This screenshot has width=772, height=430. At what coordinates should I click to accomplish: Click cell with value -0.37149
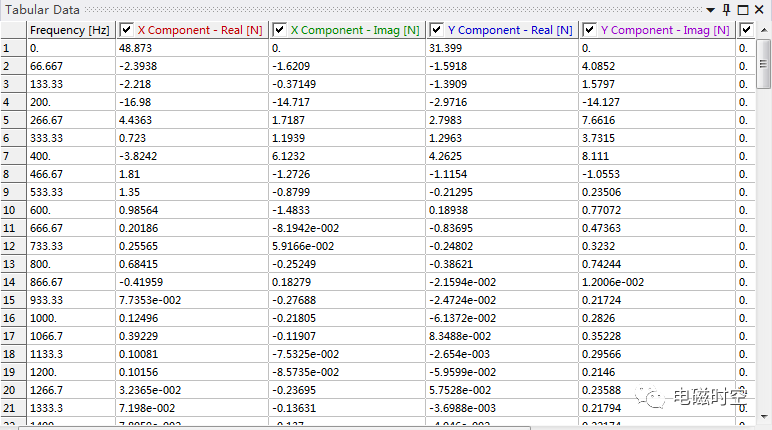pos(347,84)
